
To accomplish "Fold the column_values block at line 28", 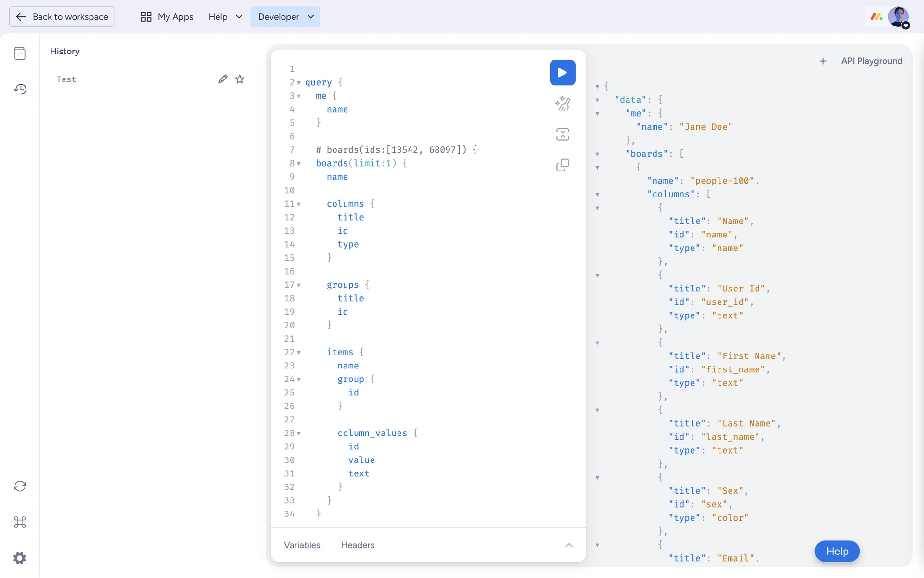I will pos(299,433).
